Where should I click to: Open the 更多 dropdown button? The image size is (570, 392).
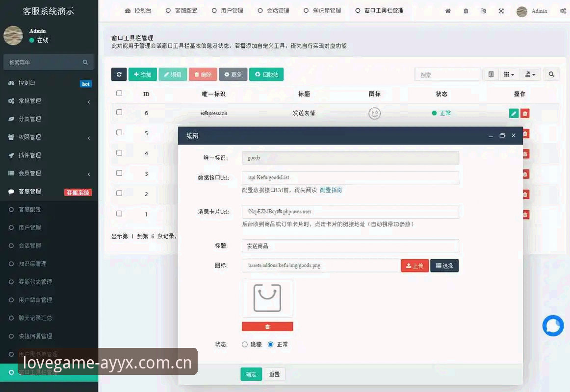pos(233,74)
